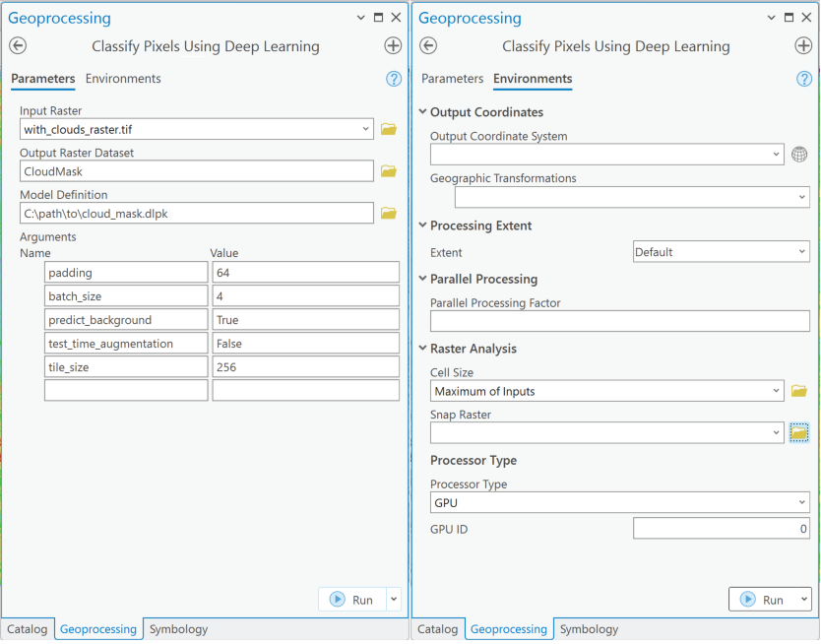The image size is (821, 644).
Task: Click Run button below the Arguments table
Action: pyautogui.click(x=352, y=600)
